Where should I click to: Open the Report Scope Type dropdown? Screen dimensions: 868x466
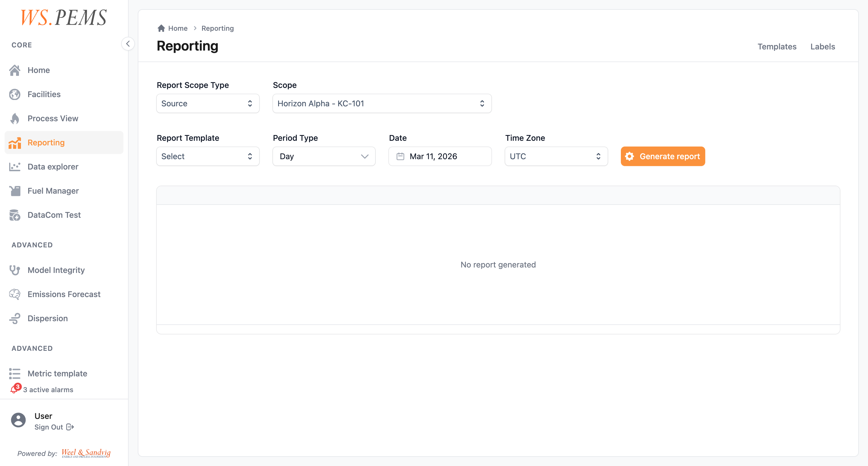click(x=208, y=103)
